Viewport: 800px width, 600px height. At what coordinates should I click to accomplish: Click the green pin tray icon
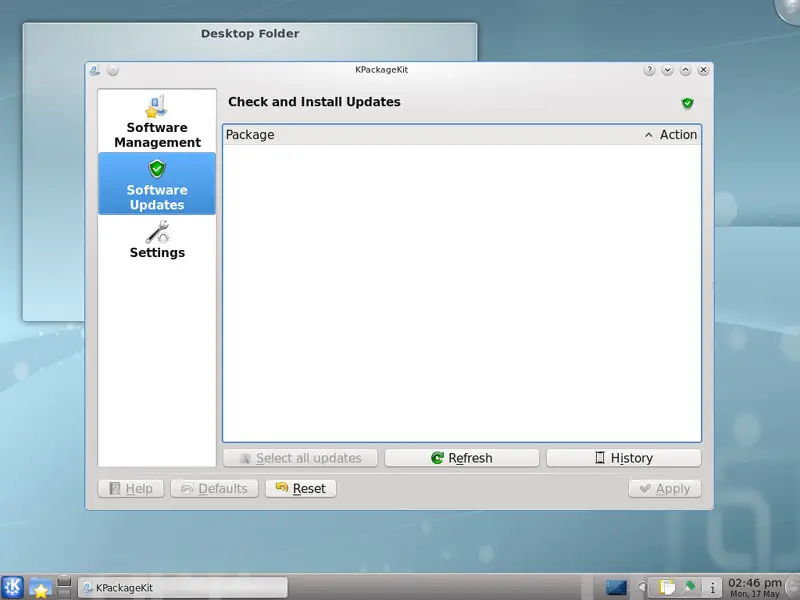tap(689, 587)
